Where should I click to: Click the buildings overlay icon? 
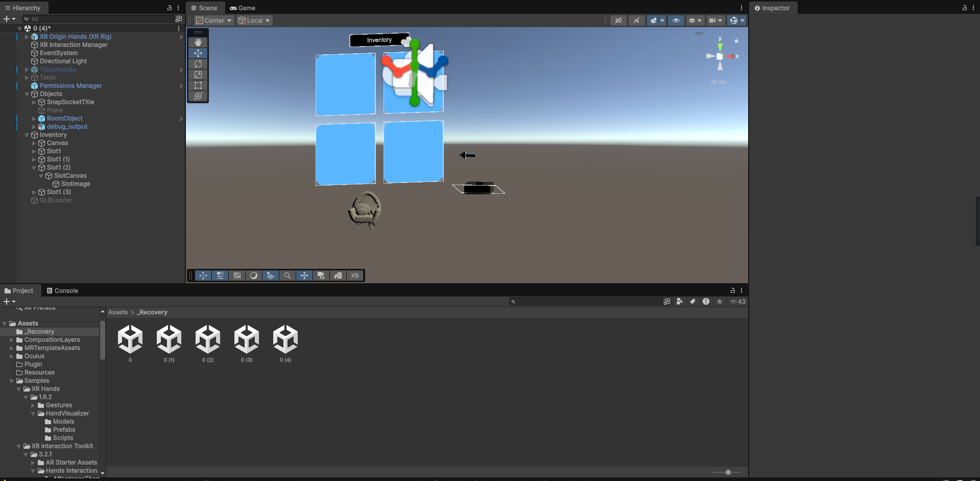[338, 276]
